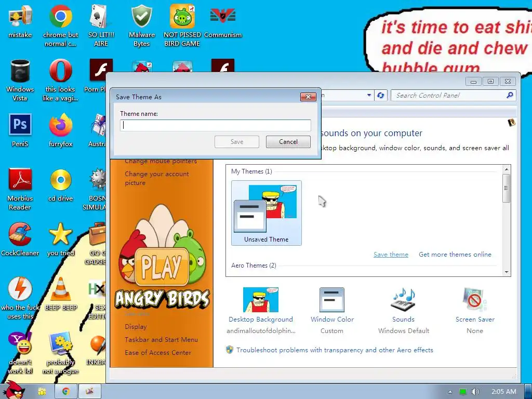This screenshot has height=399, width=532.
Task: Show hidden tray icons arrow
Action: click(450, 392)
